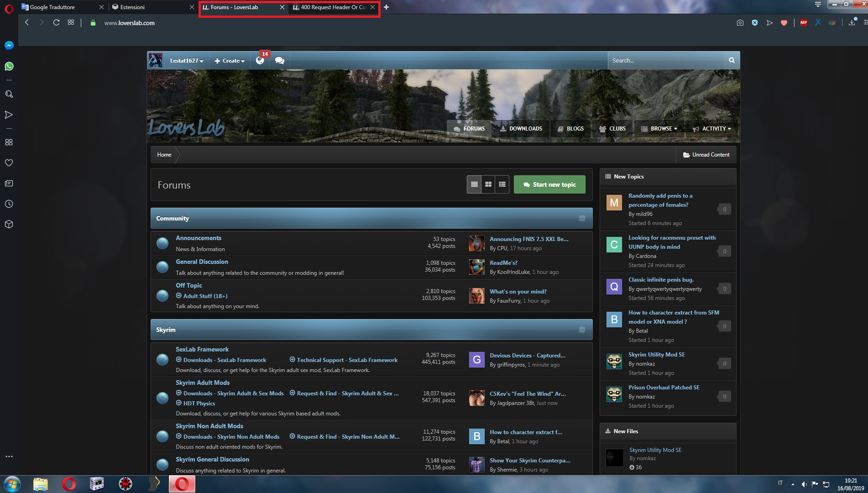
Task: Go back to the previous page
Action: [x=27, y=22]
